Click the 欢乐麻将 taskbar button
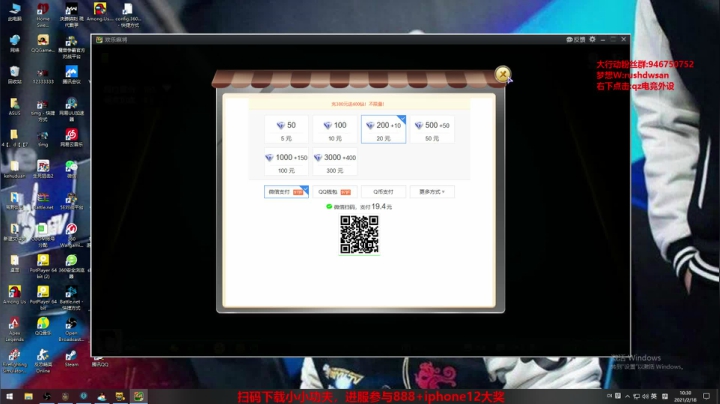The image size is (720, 404). [x=139, y=396]
